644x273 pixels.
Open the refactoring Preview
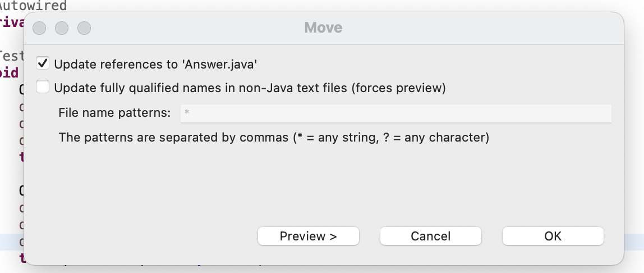tap(309, 236)
